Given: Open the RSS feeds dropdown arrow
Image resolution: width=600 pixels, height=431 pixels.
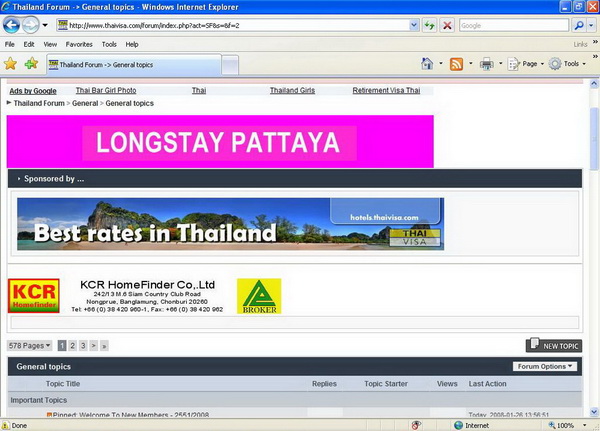Looking at the screenshot, I should 471,64.
